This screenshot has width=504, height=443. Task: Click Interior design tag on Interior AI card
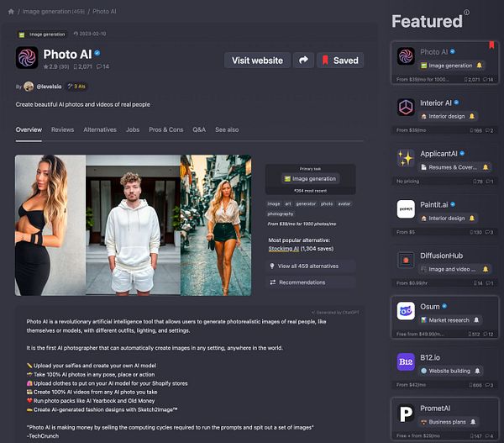click(x=444, y=117)
